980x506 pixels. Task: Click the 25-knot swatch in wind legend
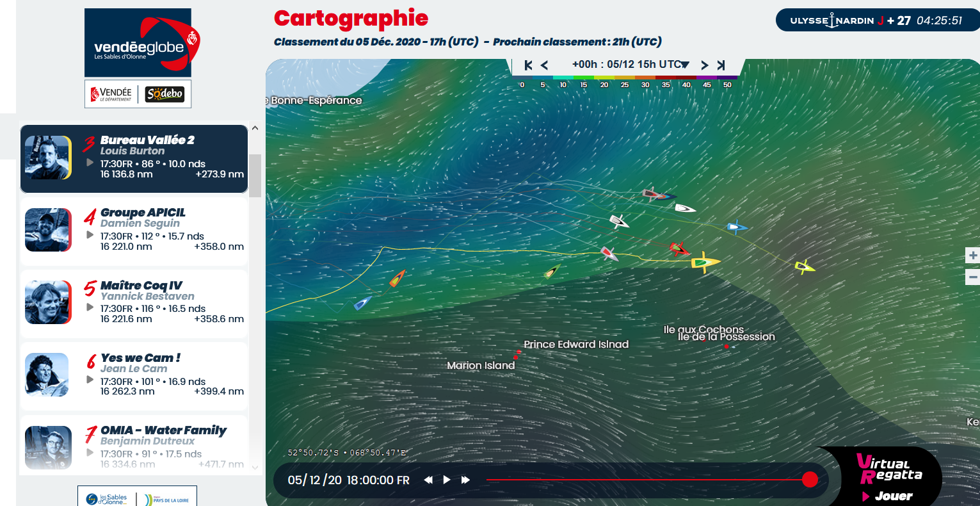pyautogui.click(x=625, y=78)
